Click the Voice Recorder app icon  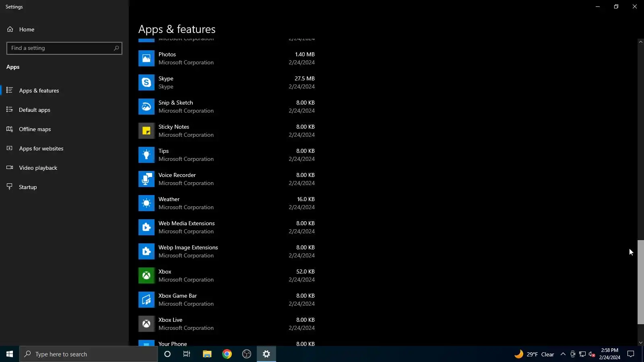coord(147,179)
